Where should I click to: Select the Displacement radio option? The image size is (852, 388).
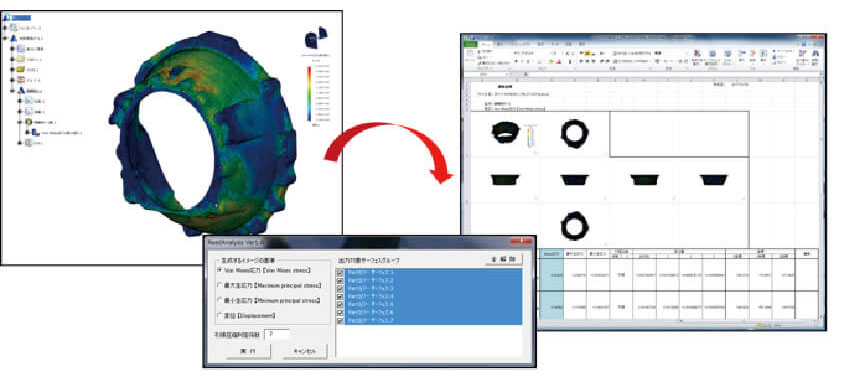[x=220, y=315]
